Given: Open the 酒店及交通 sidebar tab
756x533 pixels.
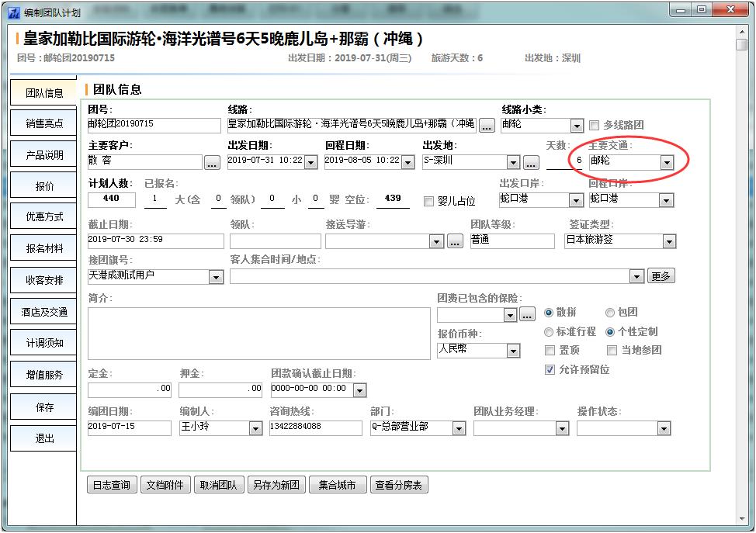Looking at the screenshot, I should tap(44, 313).
